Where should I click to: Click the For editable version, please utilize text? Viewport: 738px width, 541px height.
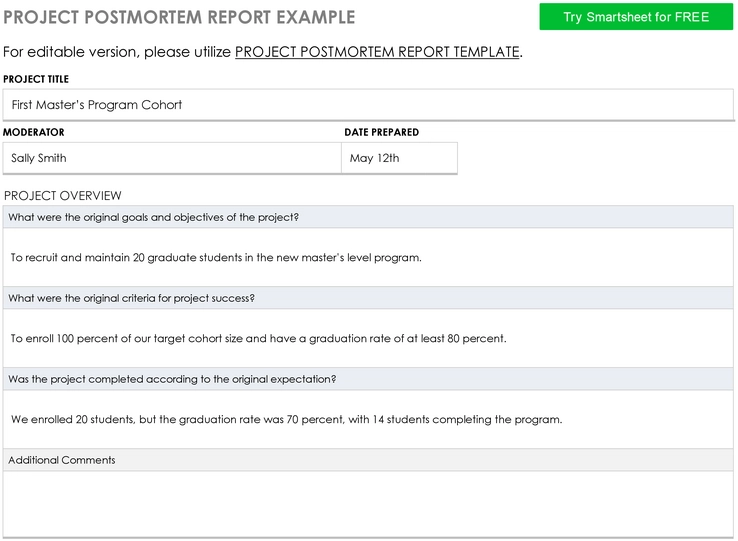pyautogui.click(x=117, y=52)
